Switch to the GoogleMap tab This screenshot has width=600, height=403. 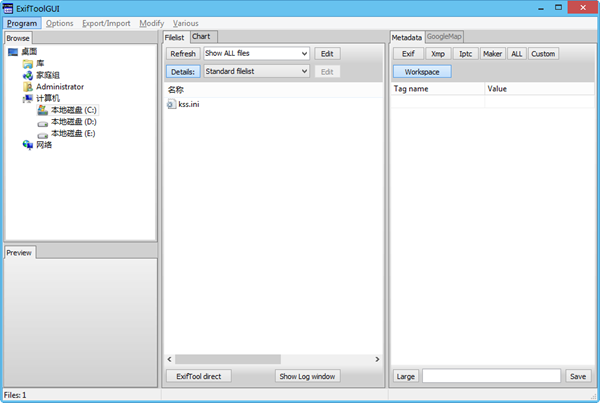(x=444, y=37)
